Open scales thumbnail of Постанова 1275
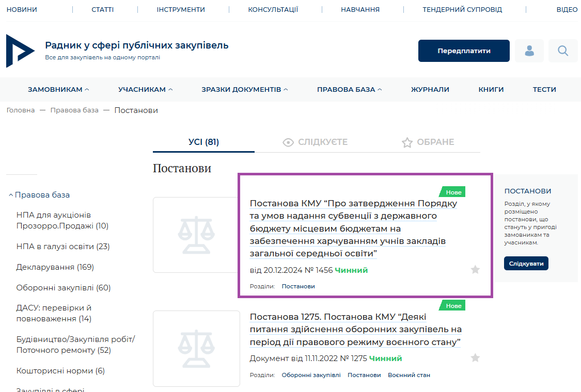The image size is (581, 392). pyautogui.click(x=196, y=348)
